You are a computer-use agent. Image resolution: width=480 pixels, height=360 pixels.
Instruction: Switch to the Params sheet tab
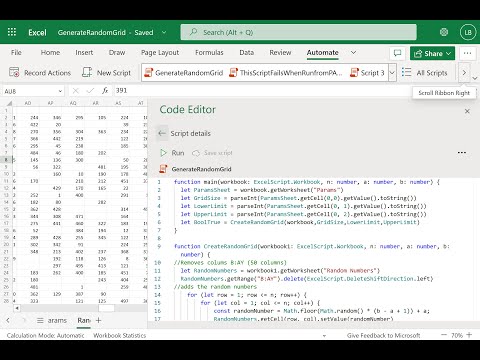click(57, 320)
